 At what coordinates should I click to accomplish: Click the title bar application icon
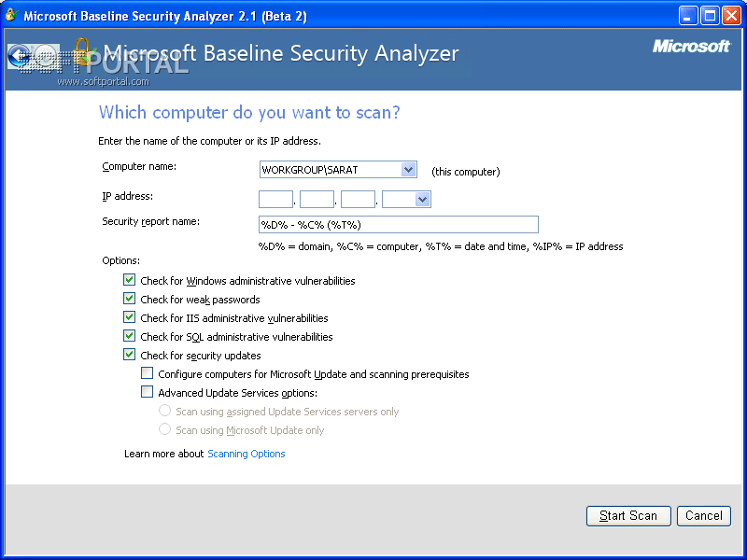(11, 16)
